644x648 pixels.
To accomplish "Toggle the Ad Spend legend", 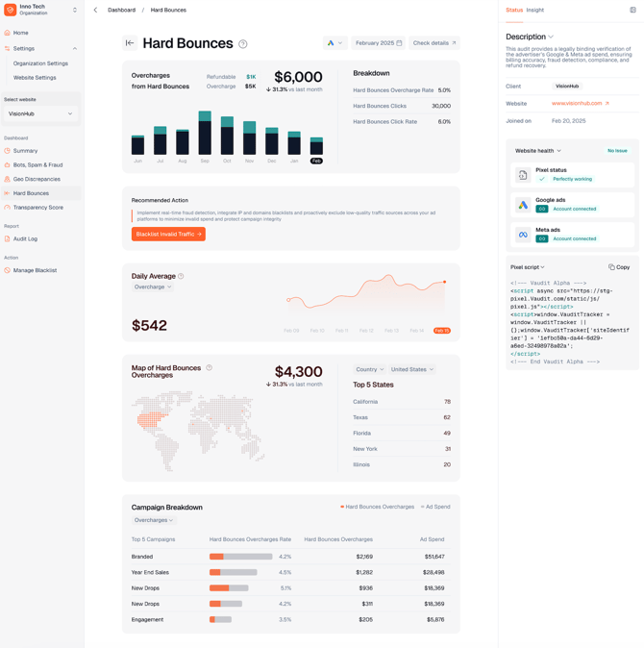I will click(435, 507).
